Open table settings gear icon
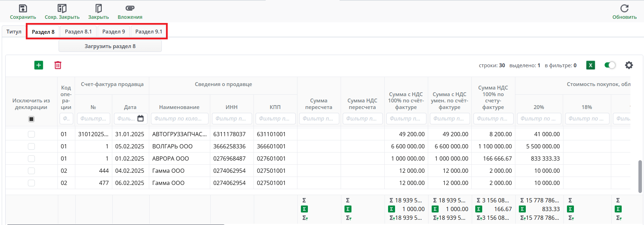 (x=629, y=65)
